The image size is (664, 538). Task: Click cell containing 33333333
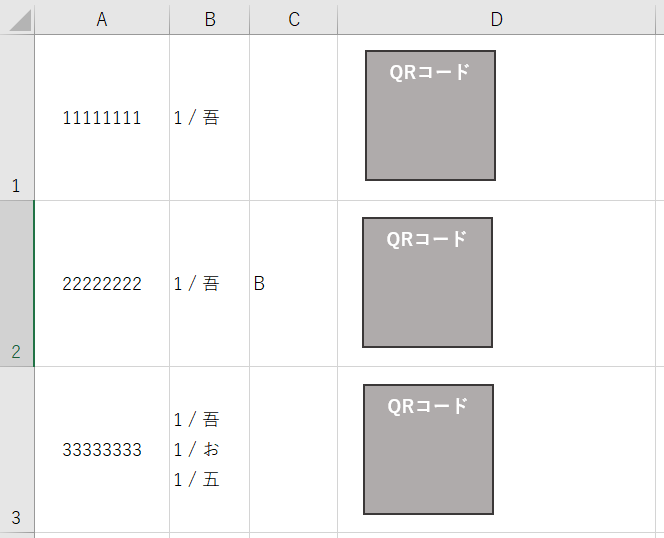(x=102, y=450)
